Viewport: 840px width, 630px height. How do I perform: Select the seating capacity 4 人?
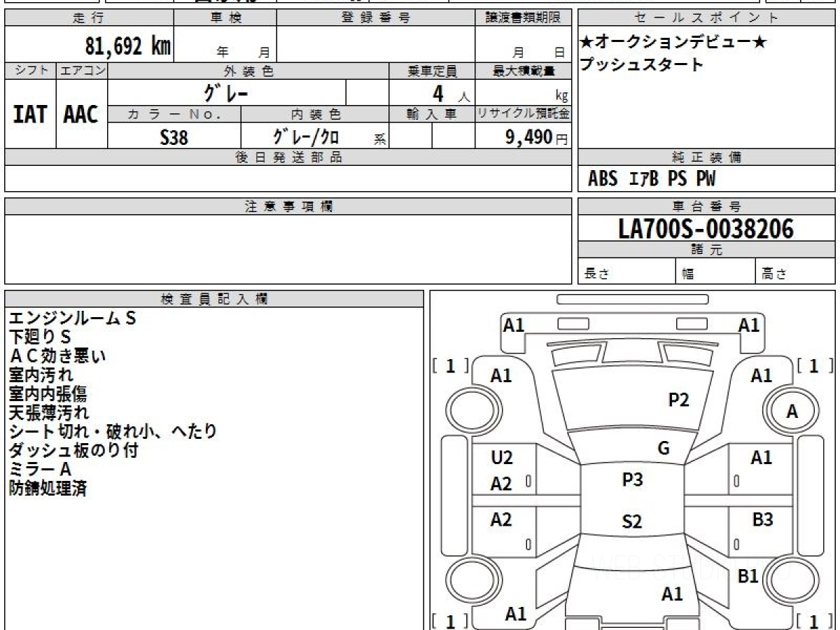(x=451, y=93)
